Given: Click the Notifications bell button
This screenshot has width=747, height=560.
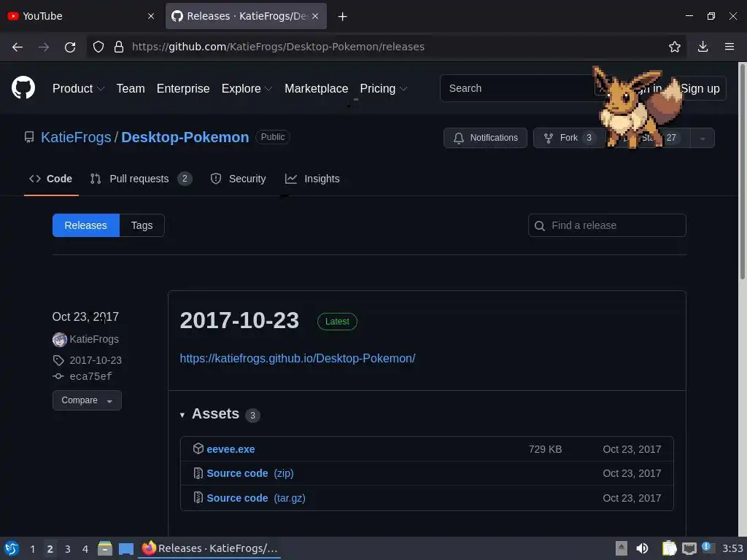Looking at the screenshot, I should pyautogui.click(x=485, y=138).
